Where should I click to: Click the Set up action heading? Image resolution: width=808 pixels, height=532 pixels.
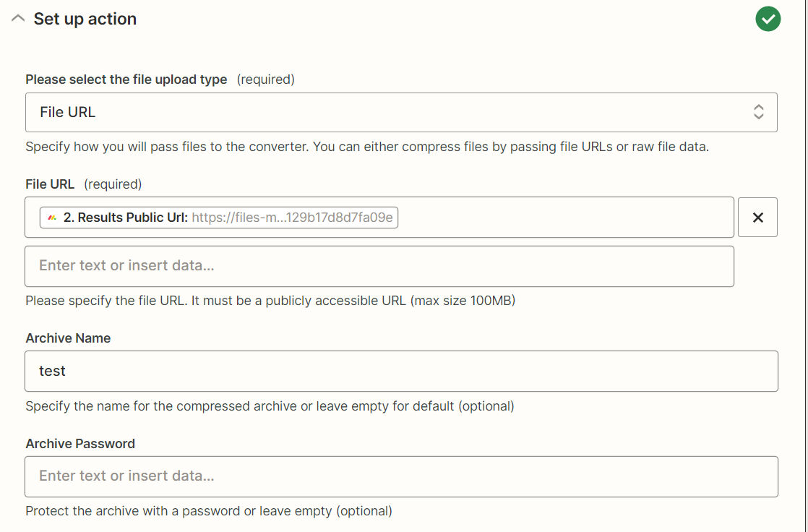point(85,19)
